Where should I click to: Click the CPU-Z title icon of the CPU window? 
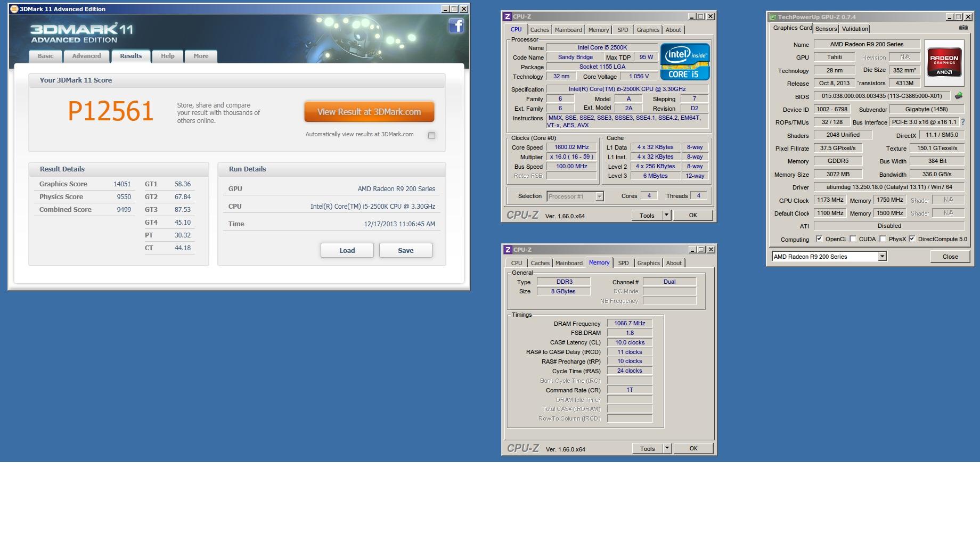pos(508,17)
